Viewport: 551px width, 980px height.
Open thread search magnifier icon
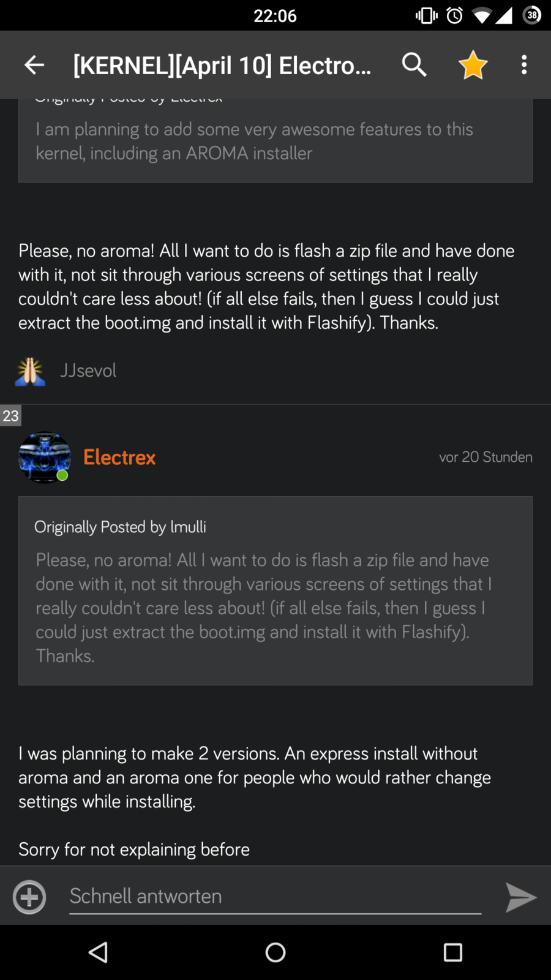414,64
